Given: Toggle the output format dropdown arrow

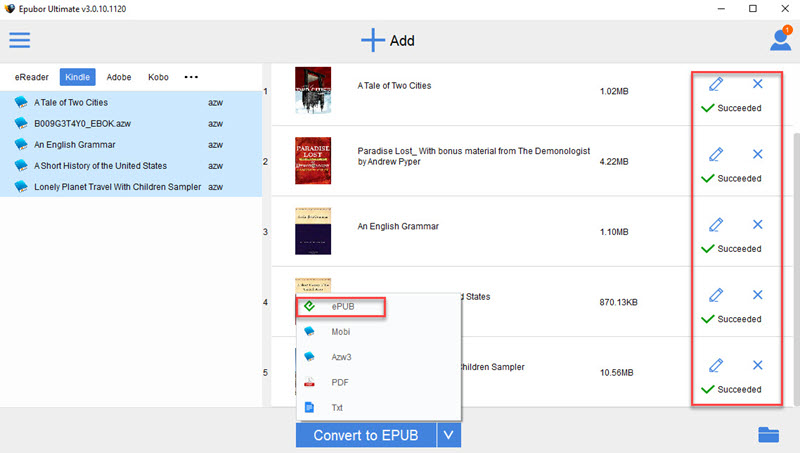Looking at the screenshot, I should (448, 435).
